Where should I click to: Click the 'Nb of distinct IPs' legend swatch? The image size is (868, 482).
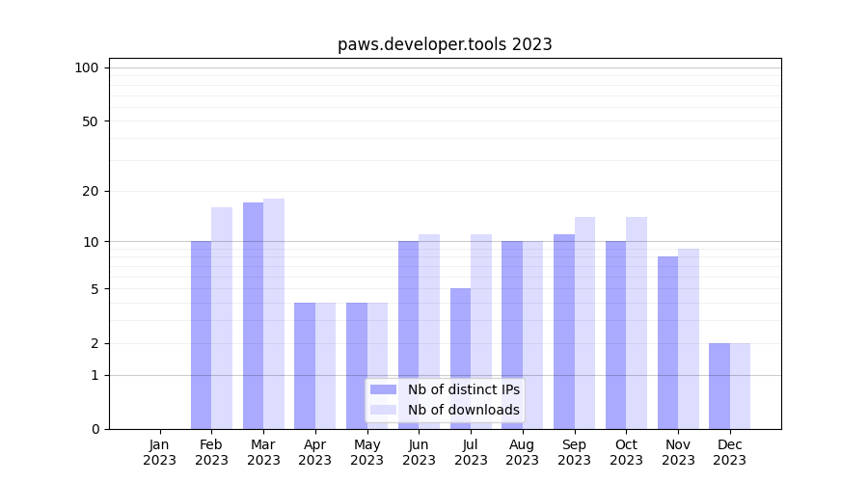[x=383, y=389]
